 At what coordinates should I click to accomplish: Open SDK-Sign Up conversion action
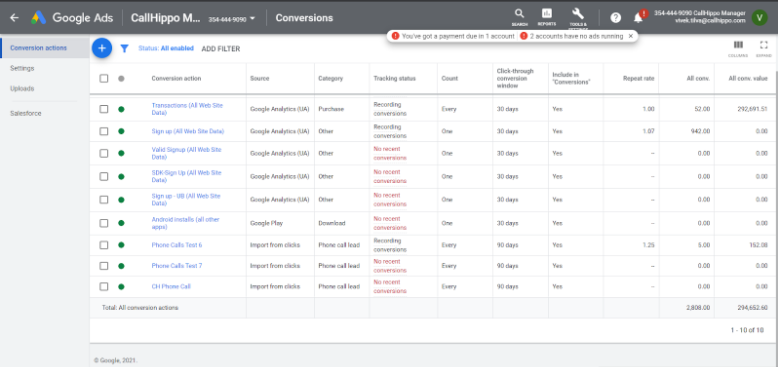[x=186, y=177]
